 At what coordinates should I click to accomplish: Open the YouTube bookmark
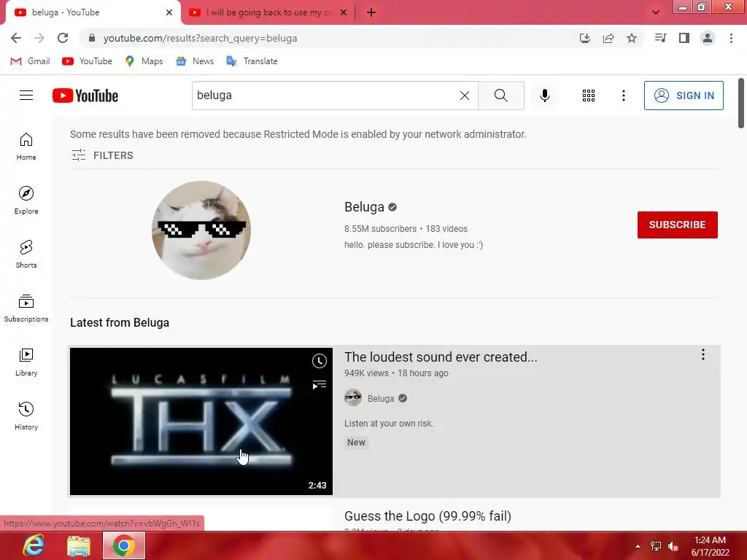88,61
